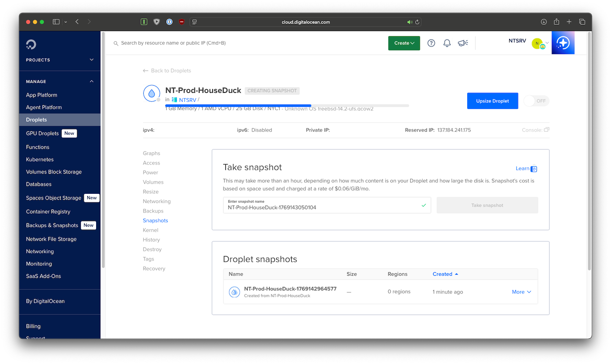Open the AI assistant sparkle icon
Image resolution: width=611 pixels, height=364 pixels.
(563, 43)
